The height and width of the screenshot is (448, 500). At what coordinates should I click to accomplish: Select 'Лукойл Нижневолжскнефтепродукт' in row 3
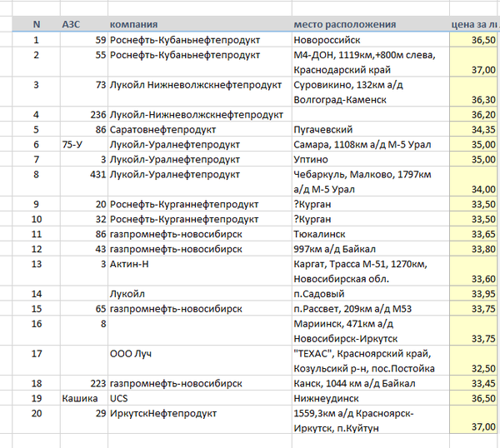tap(200, 92)
